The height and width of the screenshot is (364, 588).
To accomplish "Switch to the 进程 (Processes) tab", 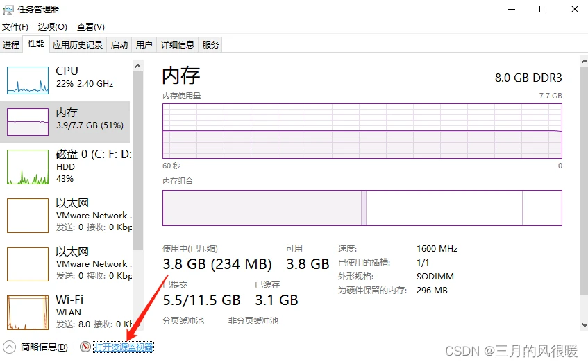I will click(x=11, y=45).
